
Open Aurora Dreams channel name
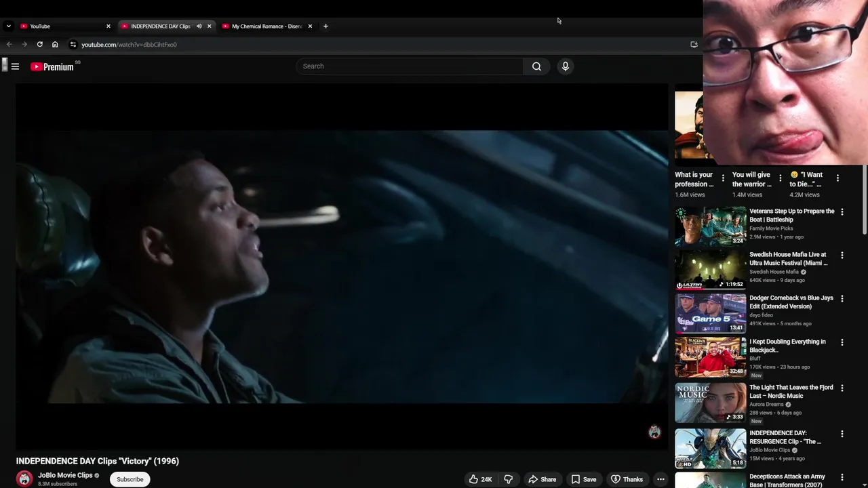tap(766, 405)
